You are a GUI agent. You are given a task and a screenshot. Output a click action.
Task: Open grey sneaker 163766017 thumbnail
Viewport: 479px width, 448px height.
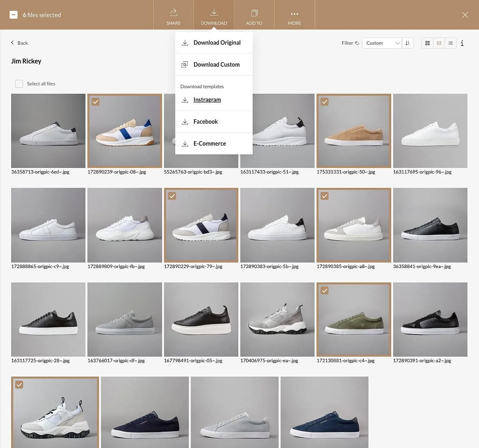pos(125,320)
